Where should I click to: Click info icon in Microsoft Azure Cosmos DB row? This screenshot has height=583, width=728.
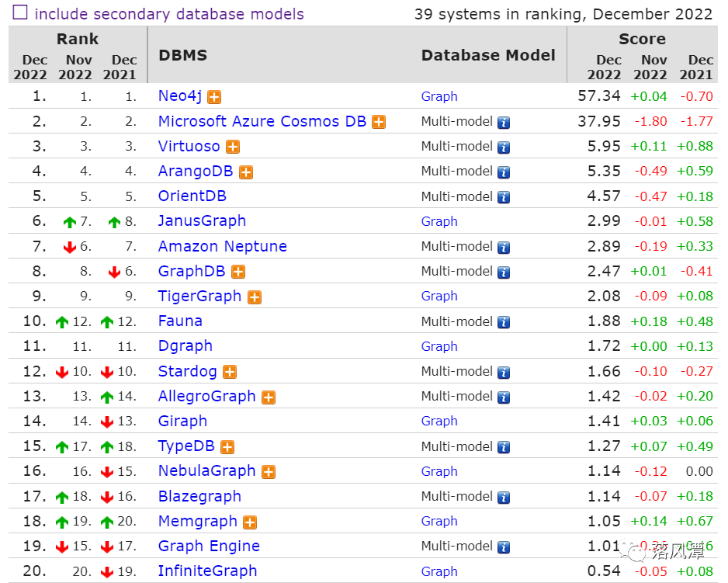(504, 123)
